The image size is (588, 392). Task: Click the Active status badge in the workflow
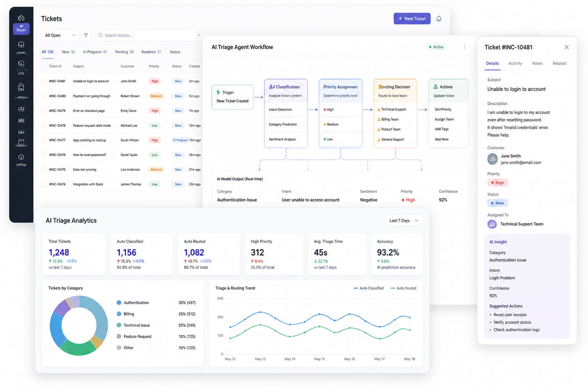[436, 47]
